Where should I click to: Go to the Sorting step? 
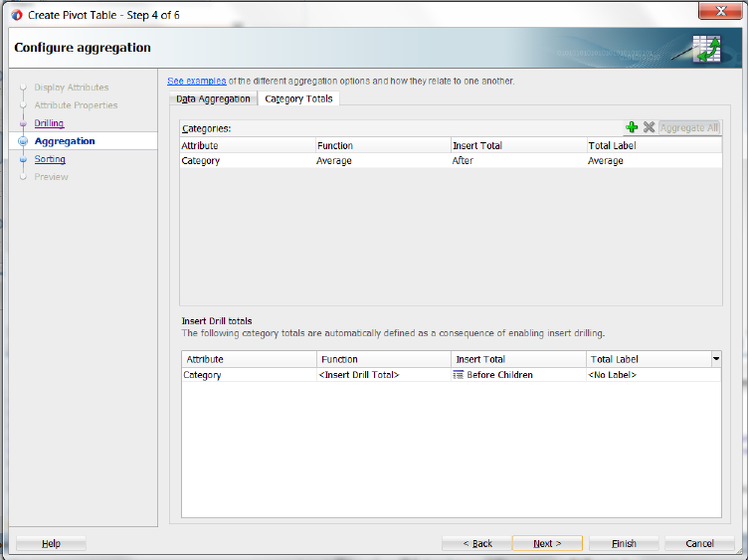click(50, 159)
